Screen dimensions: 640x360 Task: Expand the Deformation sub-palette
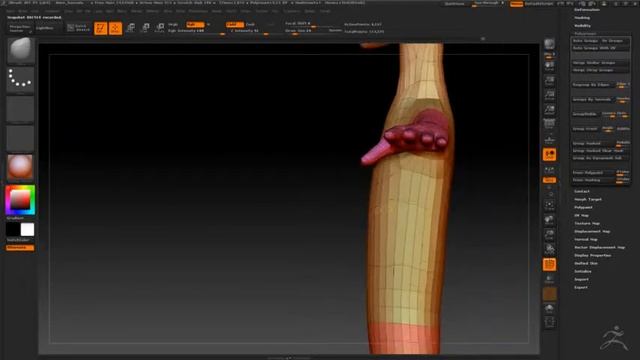pos(587,10)
